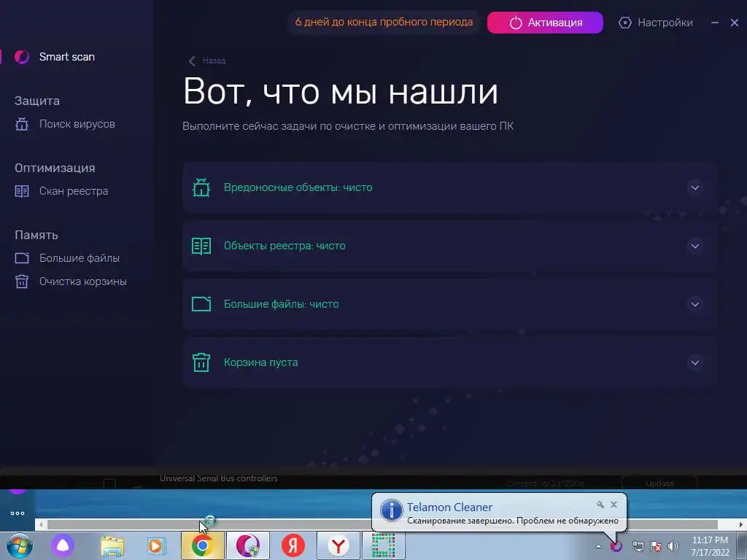Click the Объекты реестра: чисто text

[285, 246]
